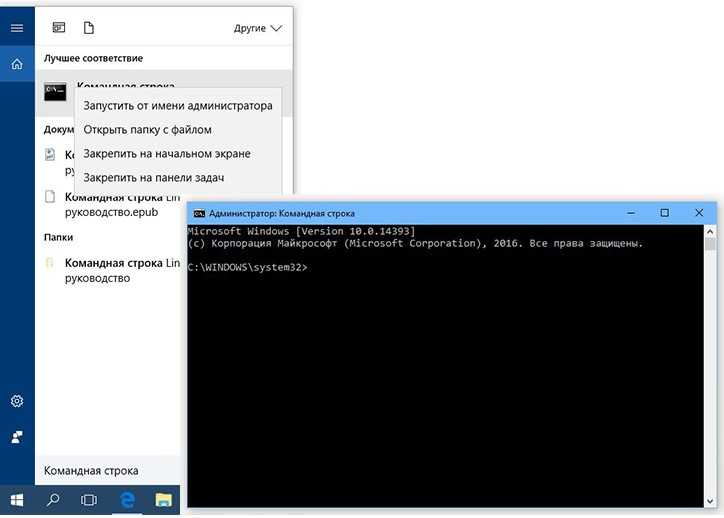
Task: Open the Settings gear in search sidebar
Action: tap(17, 401)
